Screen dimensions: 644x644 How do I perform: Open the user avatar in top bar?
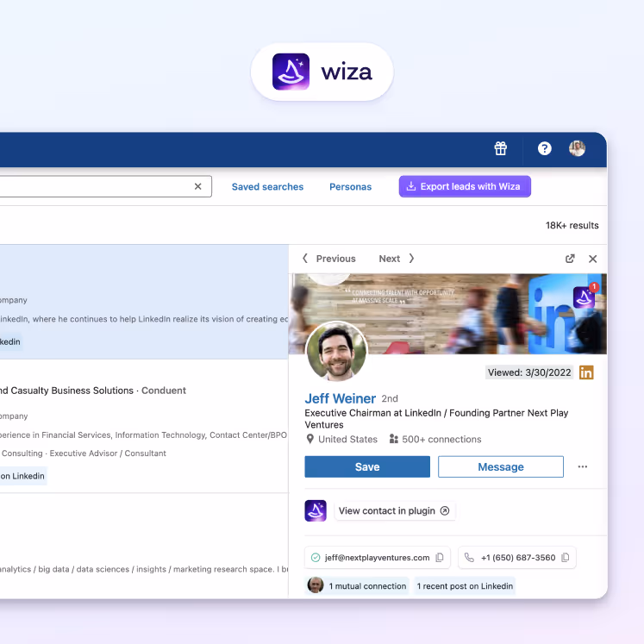tap(577, 148)
